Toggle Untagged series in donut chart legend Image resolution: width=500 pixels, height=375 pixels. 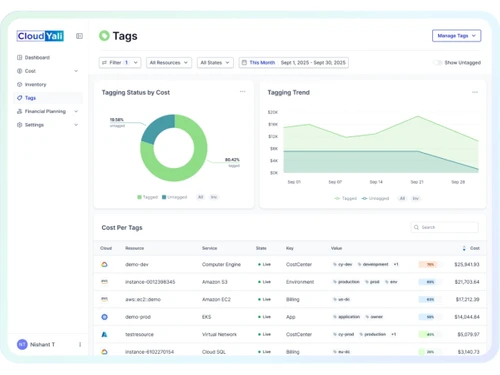(174, 197)
